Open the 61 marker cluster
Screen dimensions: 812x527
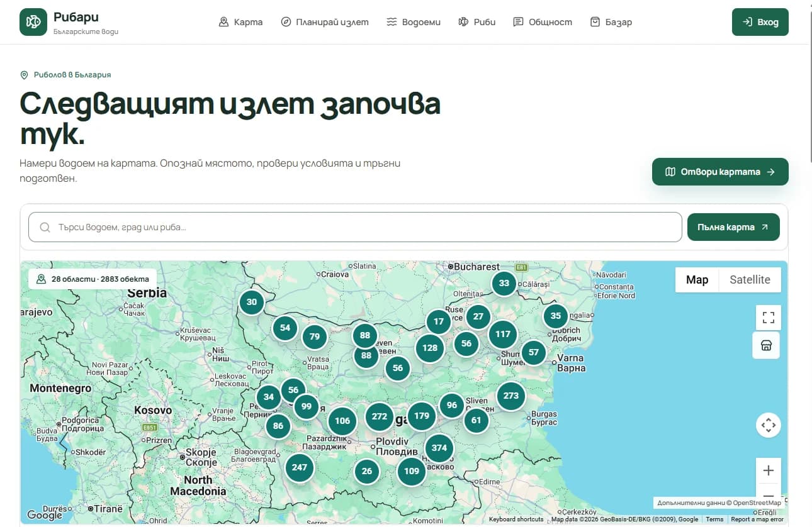click(476, 420)
